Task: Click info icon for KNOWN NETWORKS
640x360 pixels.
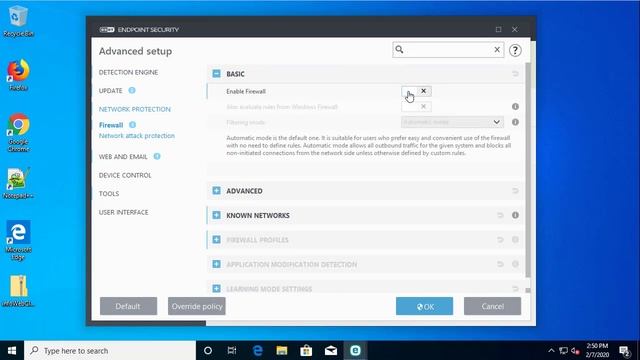Action: pyautogui.click(x=516, y=215)
